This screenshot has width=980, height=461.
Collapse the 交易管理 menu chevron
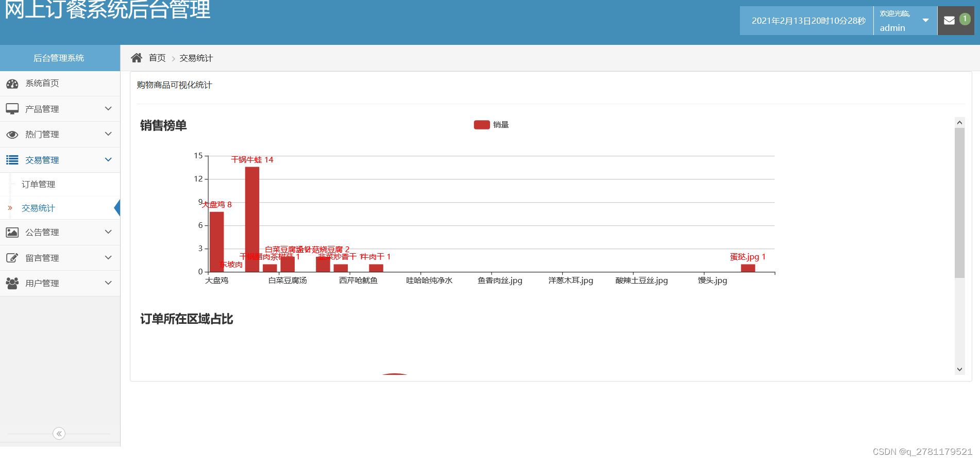tap(108, 160)
